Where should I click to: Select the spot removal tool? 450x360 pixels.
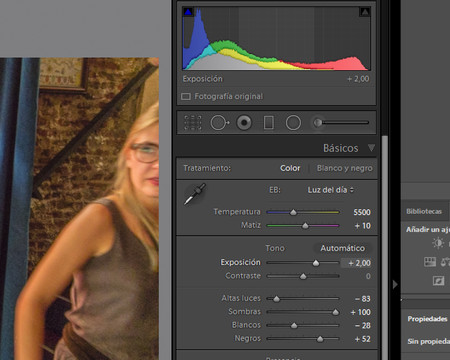219,123
